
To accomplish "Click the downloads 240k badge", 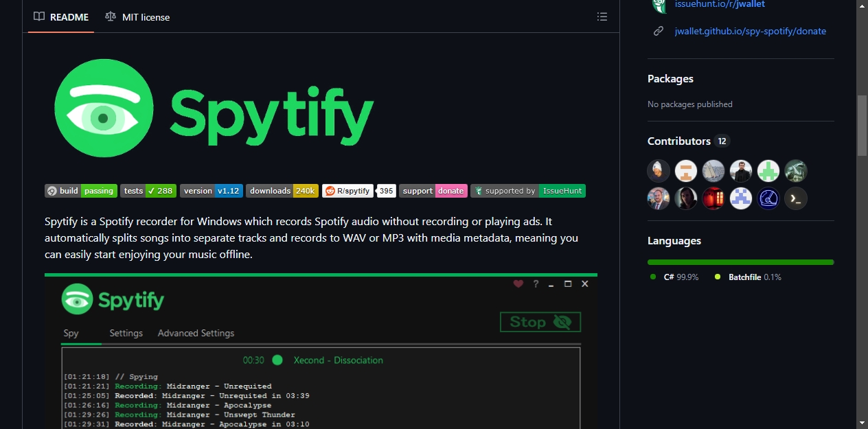I will [x=282, y=191].
